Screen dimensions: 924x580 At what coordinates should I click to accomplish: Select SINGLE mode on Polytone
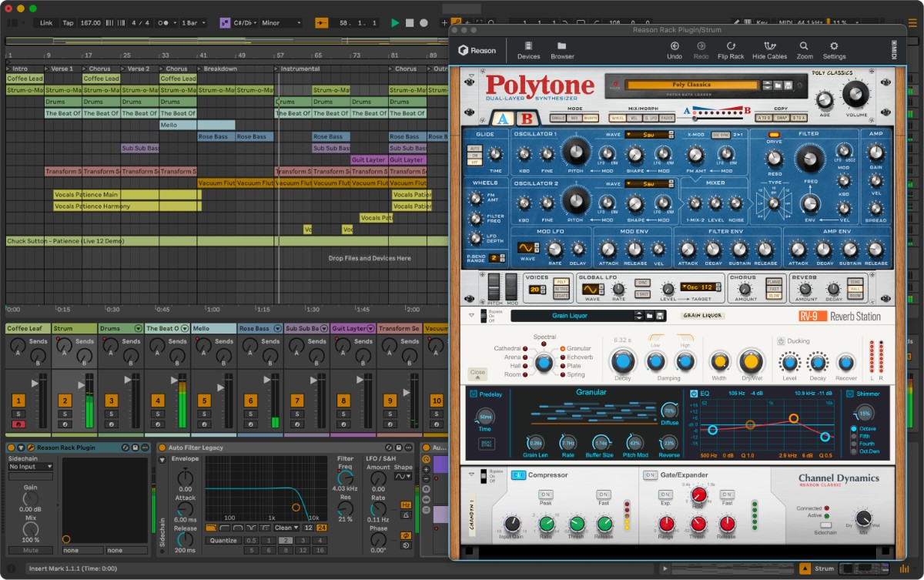(x=558, y=118)
